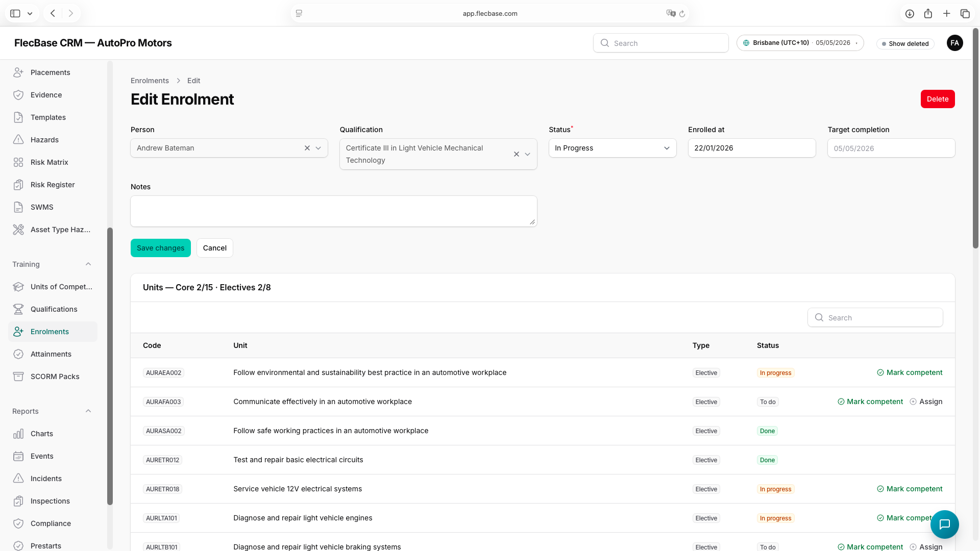Click the FA user avatar
Image resolution: width=980 pixels, height=551 pixels.
(x=954, y=43)
